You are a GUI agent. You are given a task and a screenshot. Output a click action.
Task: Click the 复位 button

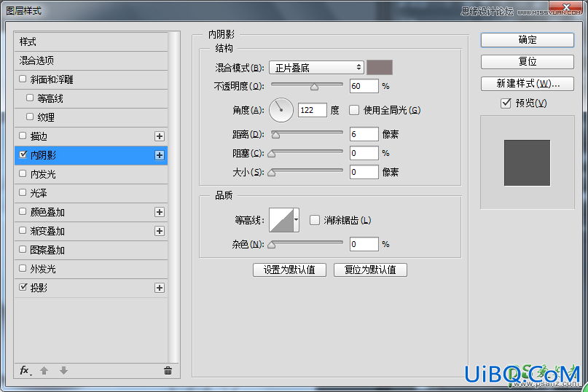(528, 62)
